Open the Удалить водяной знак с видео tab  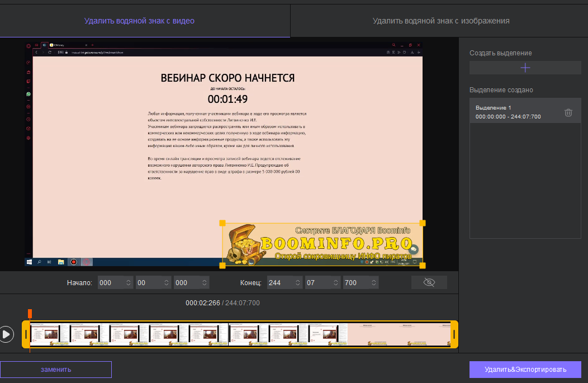click(139, 21)
